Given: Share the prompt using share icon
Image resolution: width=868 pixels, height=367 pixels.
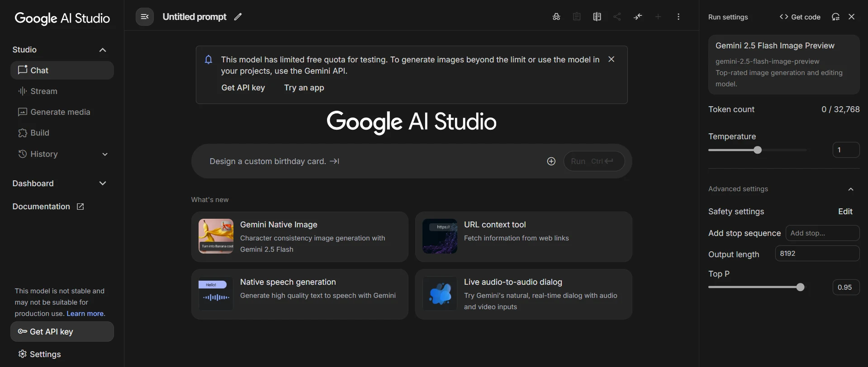Looking at the screenshot, I should 617,17.
